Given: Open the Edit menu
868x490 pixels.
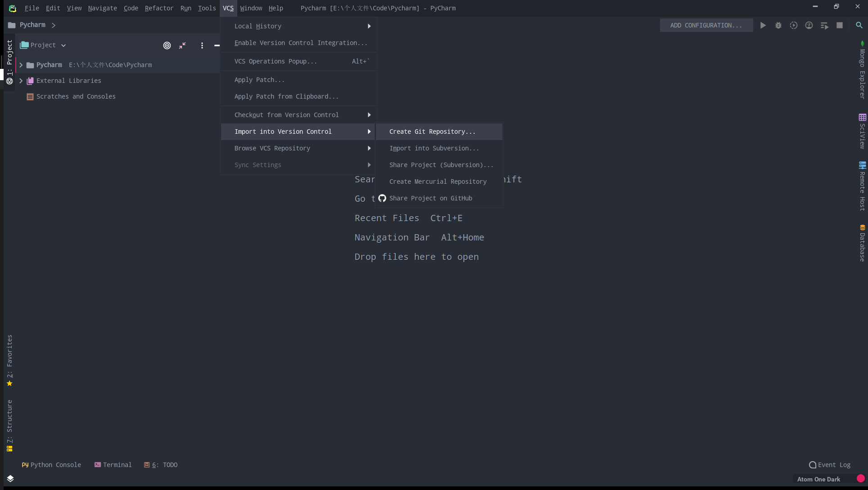Looking at the screenshot, I should point(53,8).
